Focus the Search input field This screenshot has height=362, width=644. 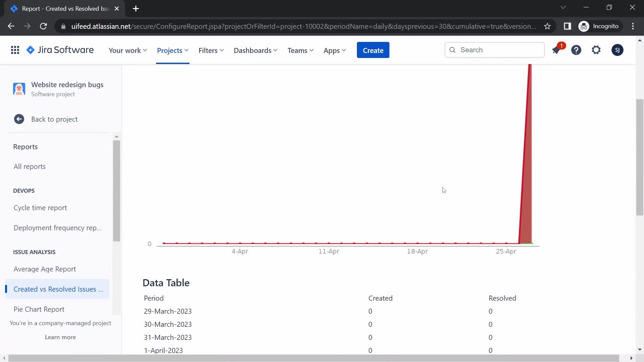494,50
